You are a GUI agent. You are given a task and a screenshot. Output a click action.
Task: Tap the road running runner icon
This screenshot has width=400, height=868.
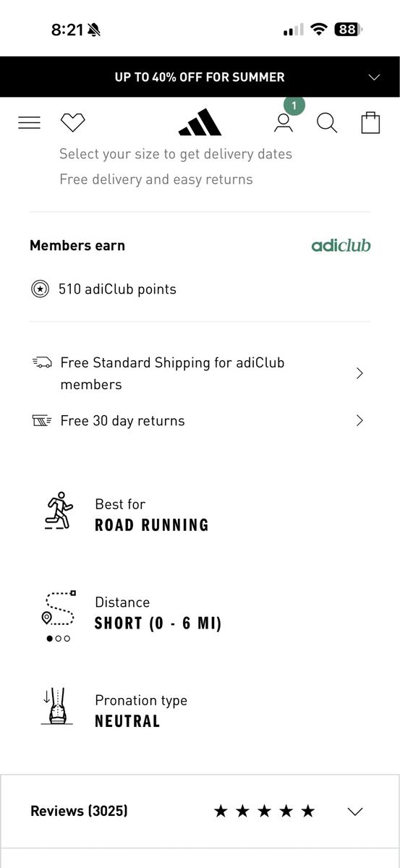(59, 511)
